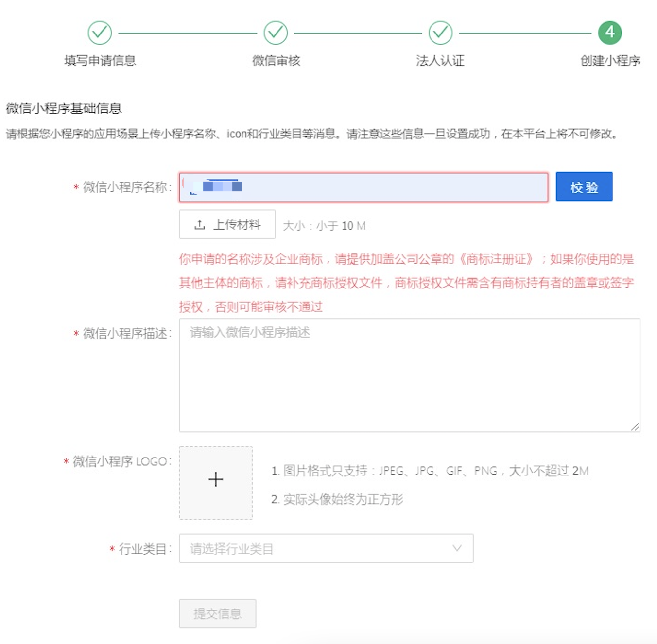Viewport: 657px width, 644px height.
Task: Click the 校验 verify button
Action: point(584,186)
